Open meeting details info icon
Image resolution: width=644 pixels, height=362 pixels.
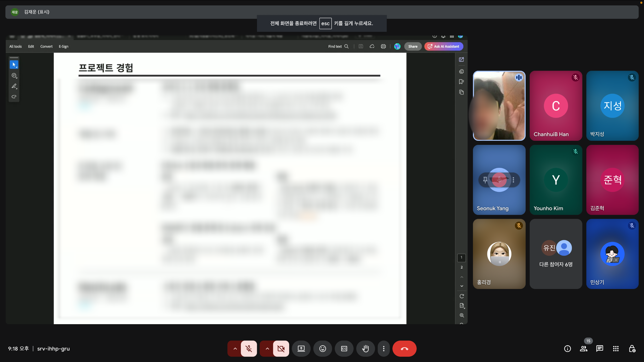click(568, 349)
